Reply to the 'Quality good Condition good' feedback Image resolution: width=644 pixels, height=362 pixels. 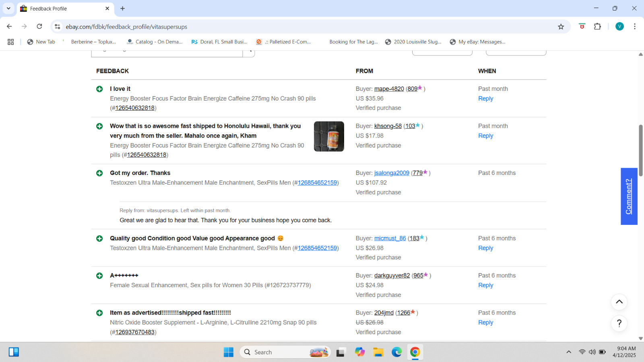pyautogui.click(x=485, y=248)
